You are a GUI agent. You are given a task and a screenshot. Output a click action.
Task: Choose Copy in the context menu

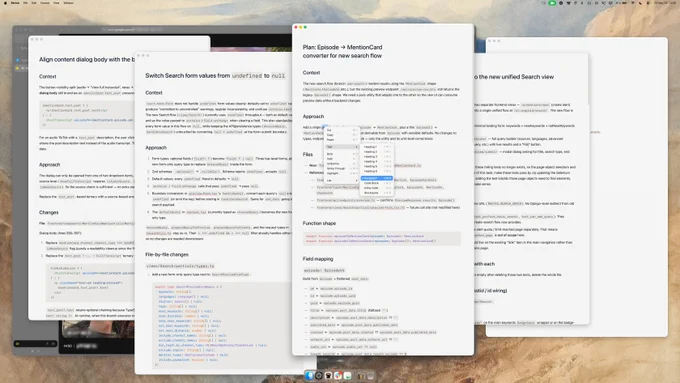point(341,135)
